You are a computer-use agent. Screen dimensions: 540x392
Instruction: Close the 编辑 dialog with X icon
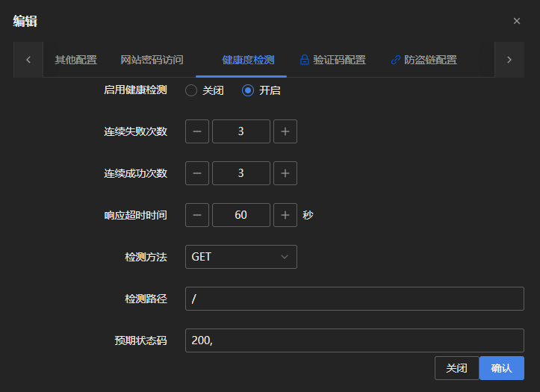(517, 21)
